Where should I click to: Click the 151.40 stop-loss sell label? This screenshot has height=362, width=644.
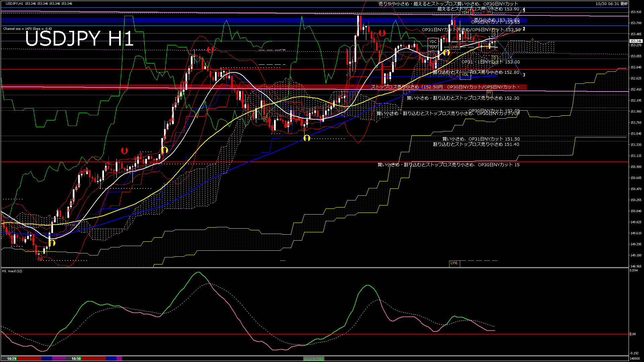coord(476,144)
